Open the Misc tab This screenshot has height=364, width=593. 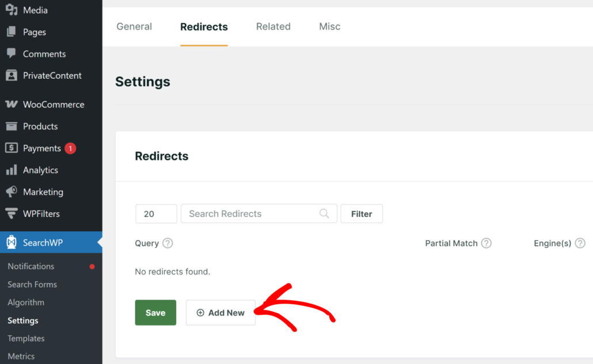(330, 26)
